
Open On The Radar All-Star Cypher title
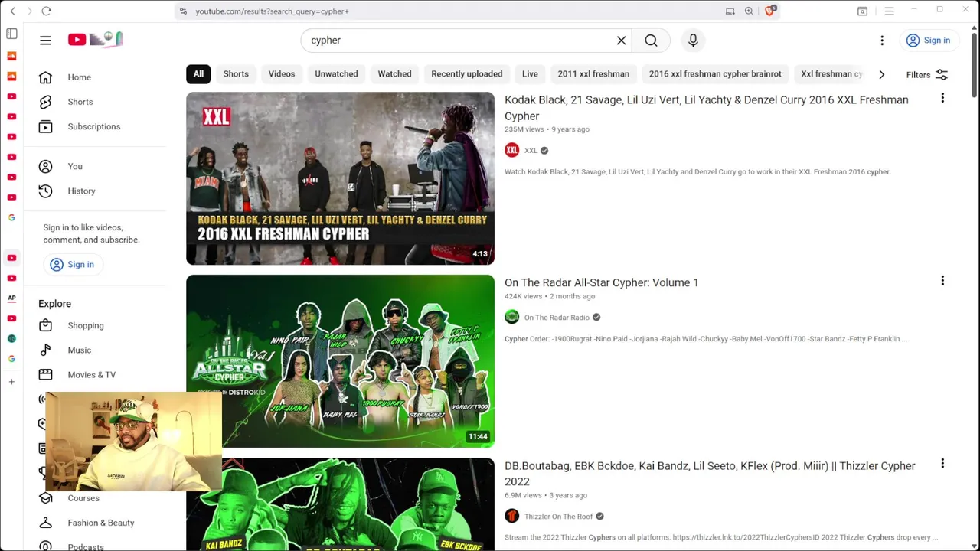(x=601, y=282)
